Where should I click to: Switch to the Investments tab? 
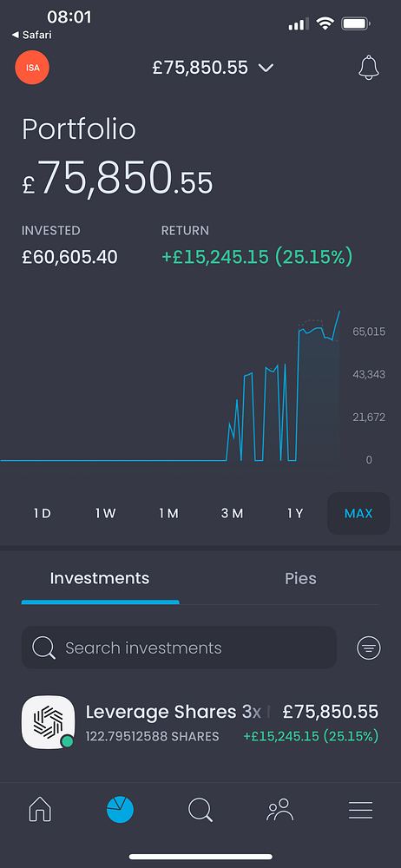pos(100,578)
